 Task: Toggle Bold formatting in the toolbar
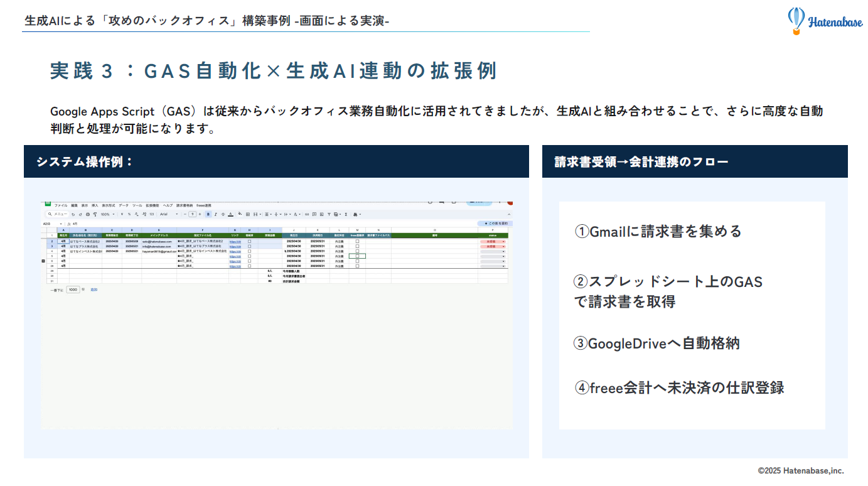tap(208, 214)
